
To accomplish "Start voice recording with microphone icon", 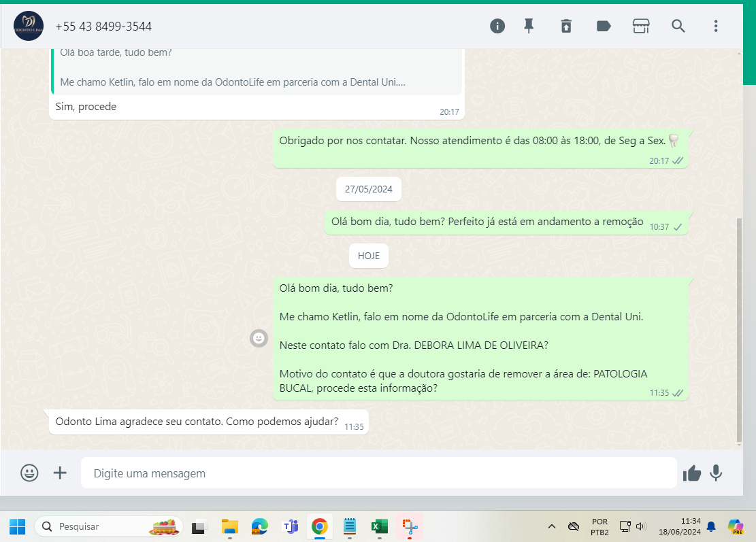I will [x=716, y=473].
